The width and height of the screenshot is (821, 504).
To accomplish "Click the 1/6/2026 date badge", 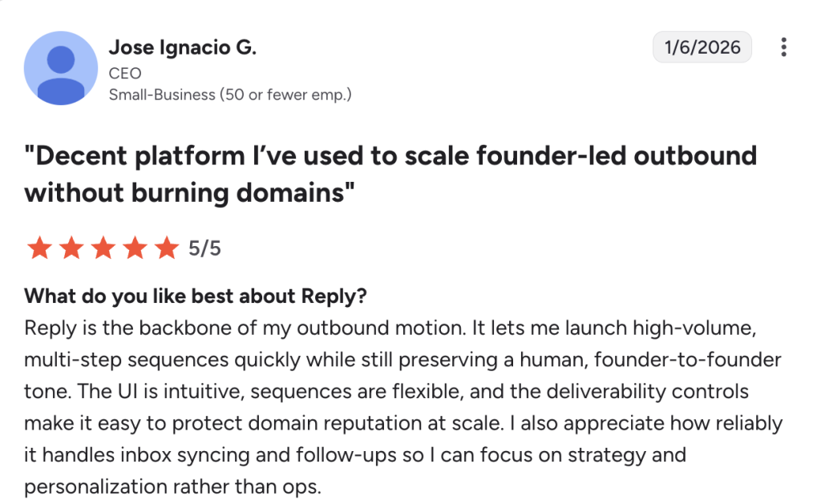I will click(702, 47).
